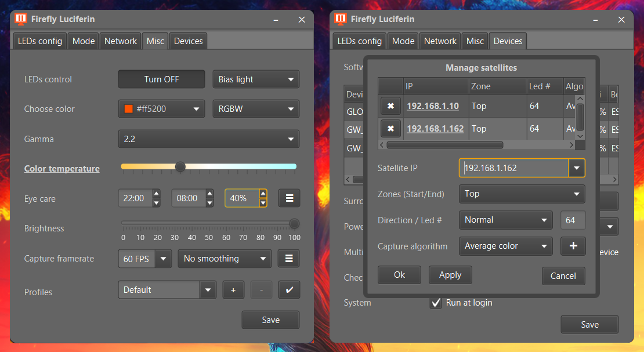Select Misc tab in left window

click(x=155, y=41)
